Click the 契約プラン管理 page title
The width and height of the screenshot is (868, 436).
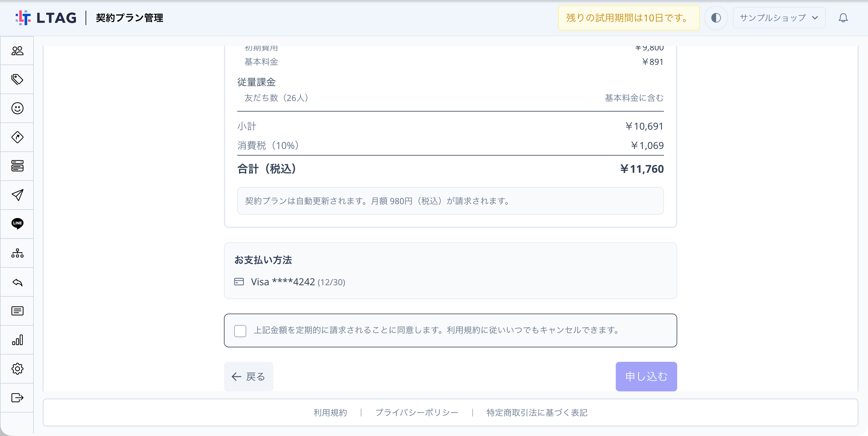[x=129, y=17]
